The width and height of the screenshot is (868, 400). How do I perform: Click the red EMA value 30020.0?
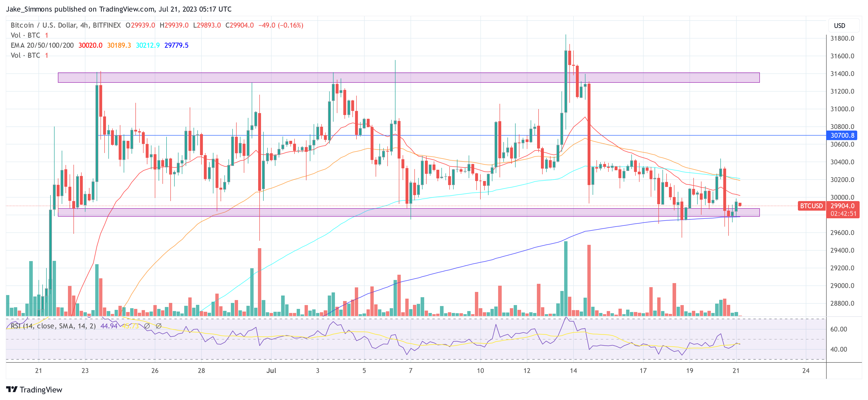pyautogui.click(x=90, y=45)
